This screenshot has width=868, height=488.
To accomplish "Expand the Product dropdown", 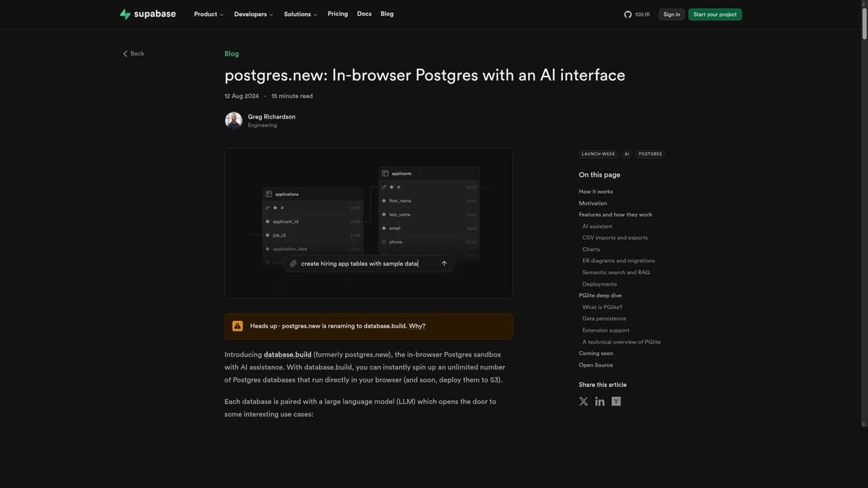I will click(x=208, y=14).
